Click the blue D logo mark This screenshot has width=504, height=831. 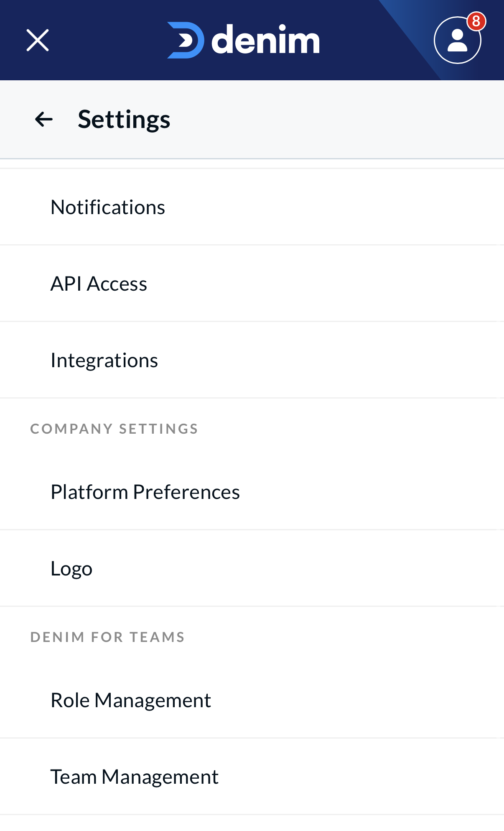(186, 40)
